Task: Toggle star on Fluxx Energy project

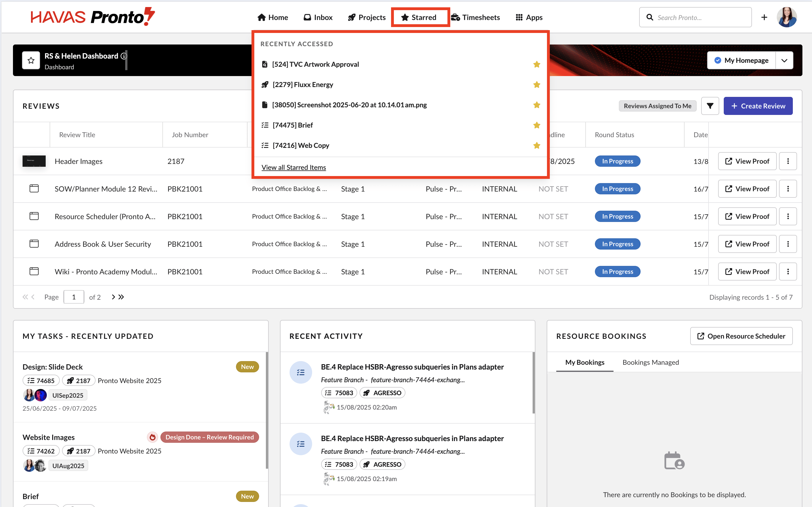Action: tap(537, 84)
